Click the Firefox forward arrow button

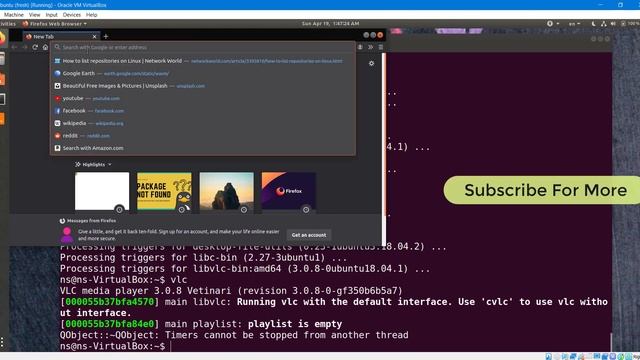tap(25, 47)
